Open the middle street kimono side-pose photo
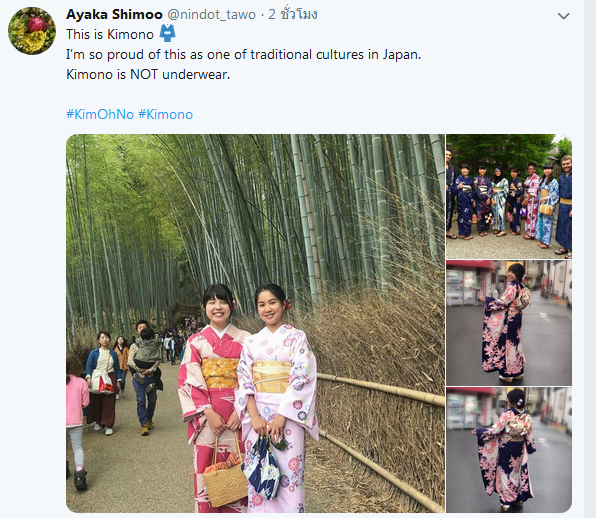 [x=509, y=323]
